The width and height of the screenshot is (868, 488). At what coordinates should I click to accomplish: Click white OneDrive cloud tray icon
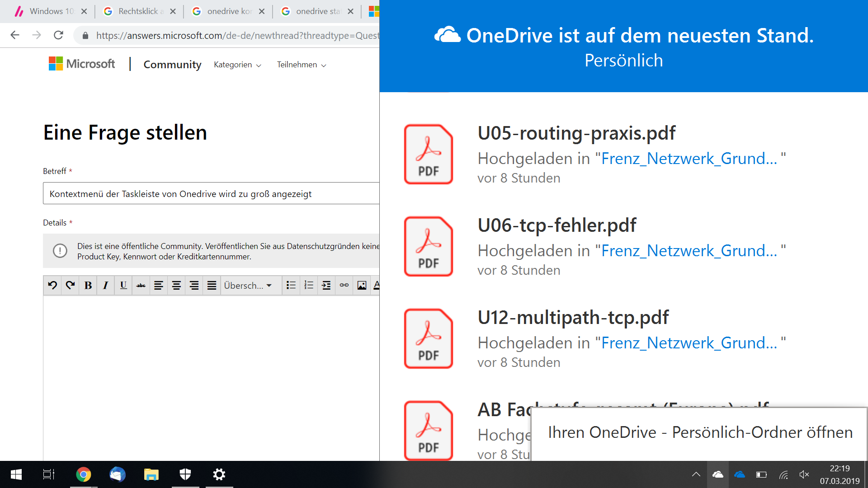(718, 474)
